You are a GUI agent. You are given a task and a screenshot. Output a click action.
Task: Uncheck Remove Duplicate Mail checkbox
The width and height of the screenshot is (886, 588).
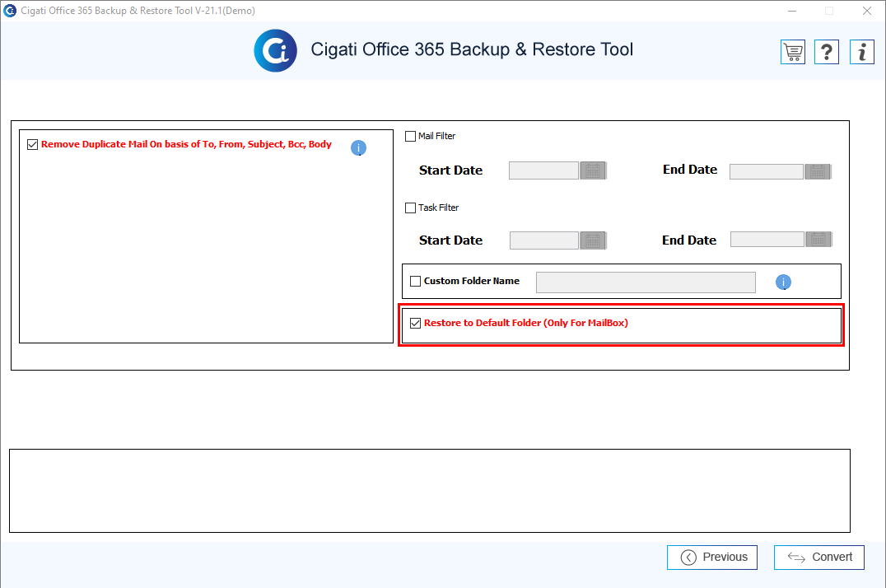click(x=33, y=145)
